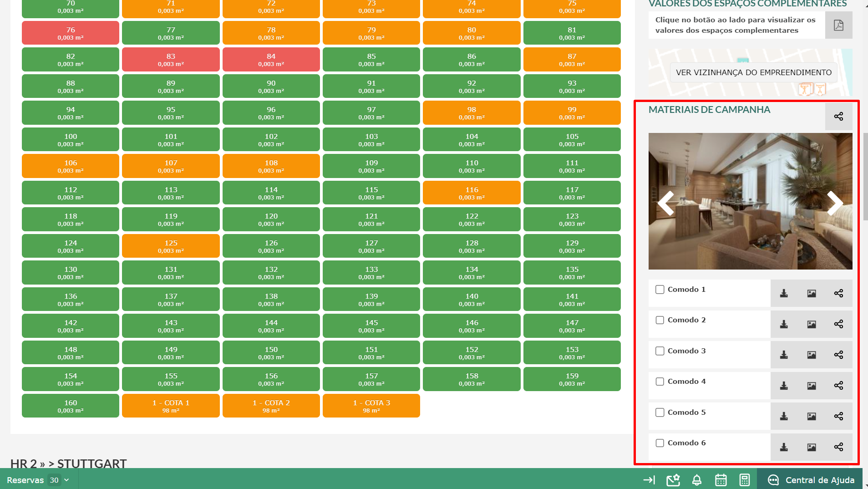Share all campaign materials
Viewport: 868px width, 489px height.
pyautogui.click(x=838, y=117)
